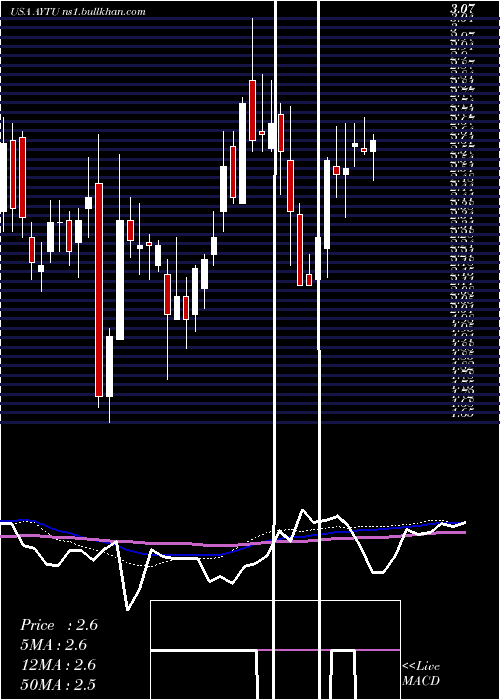Select the '50MA : 2.5' value
The height and width of the screenshot is (700, 500).
58,684
